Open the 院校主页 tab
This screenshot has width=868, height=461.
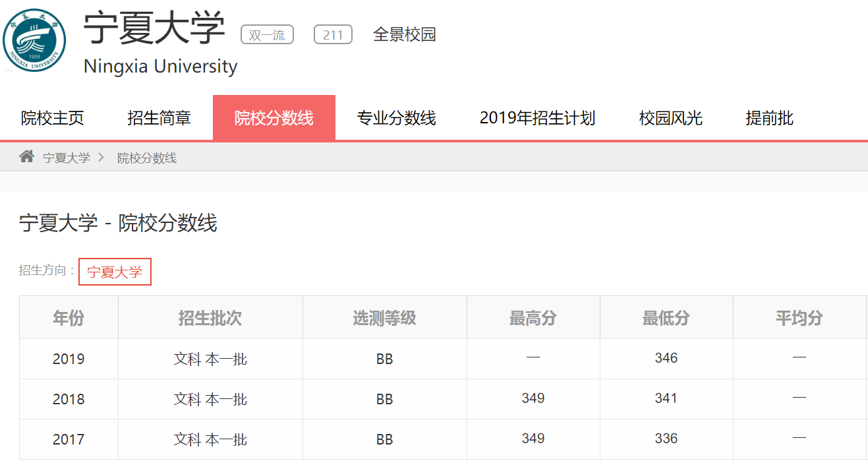(53, 118)
